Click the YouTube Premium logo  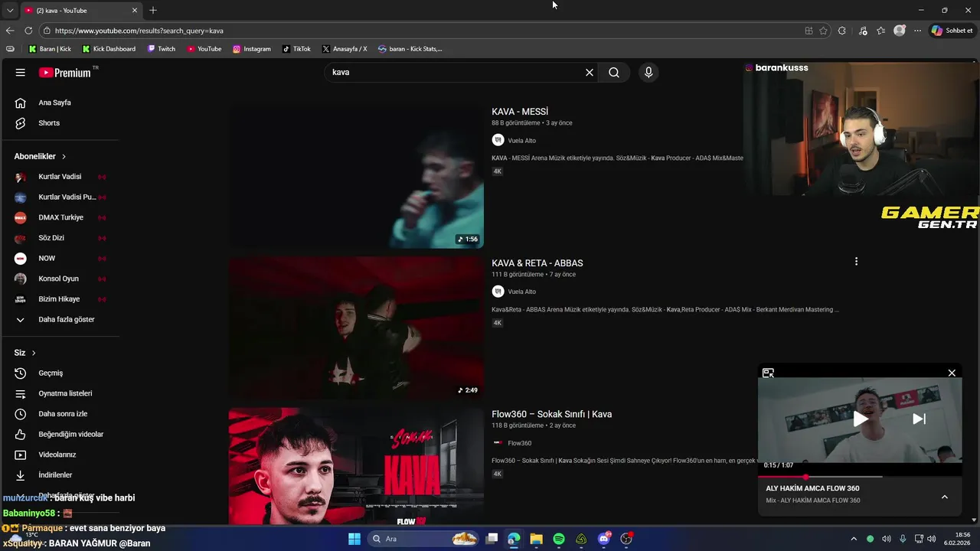point(65,73)
